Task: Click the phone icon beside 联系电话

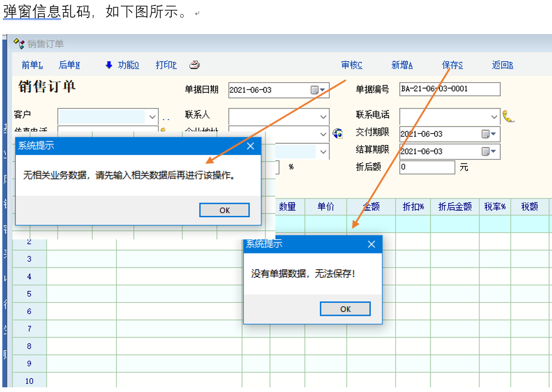Action: tap(508, 116)
